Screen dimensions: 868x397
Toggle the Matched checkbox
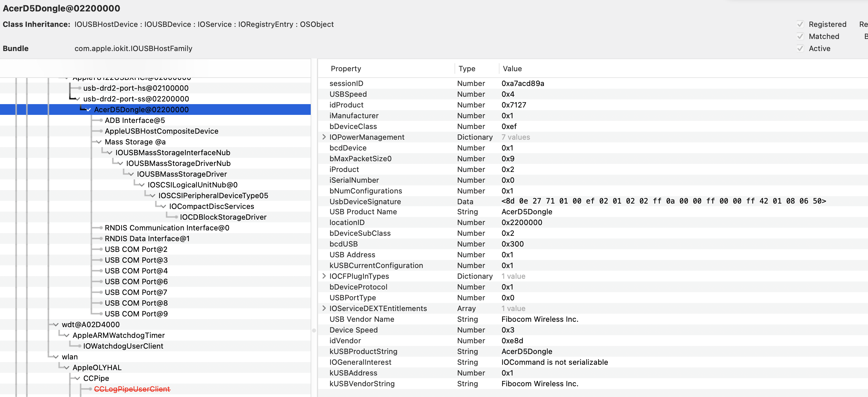(800, 36)
